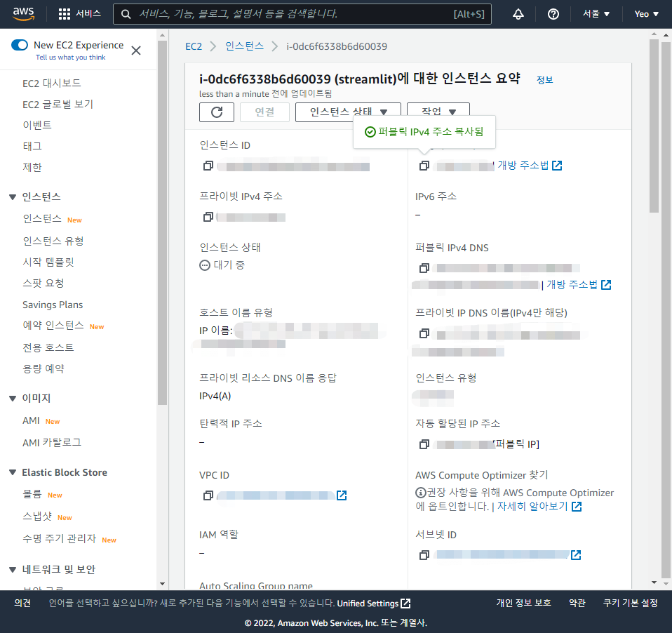Screen dimensions: 672x633
Task: Collapse the 인스턴스 sidebar section
Action: 13,197
